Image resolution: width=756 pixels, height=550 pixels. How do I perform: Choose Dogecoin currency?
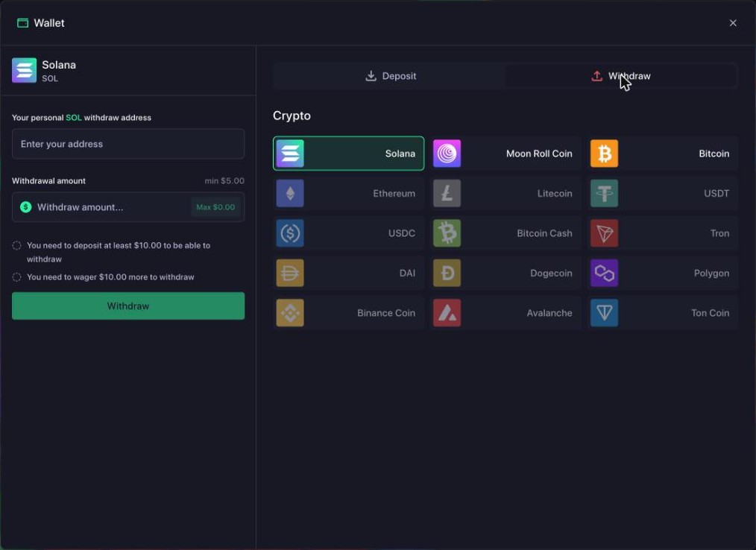(505, 273)
